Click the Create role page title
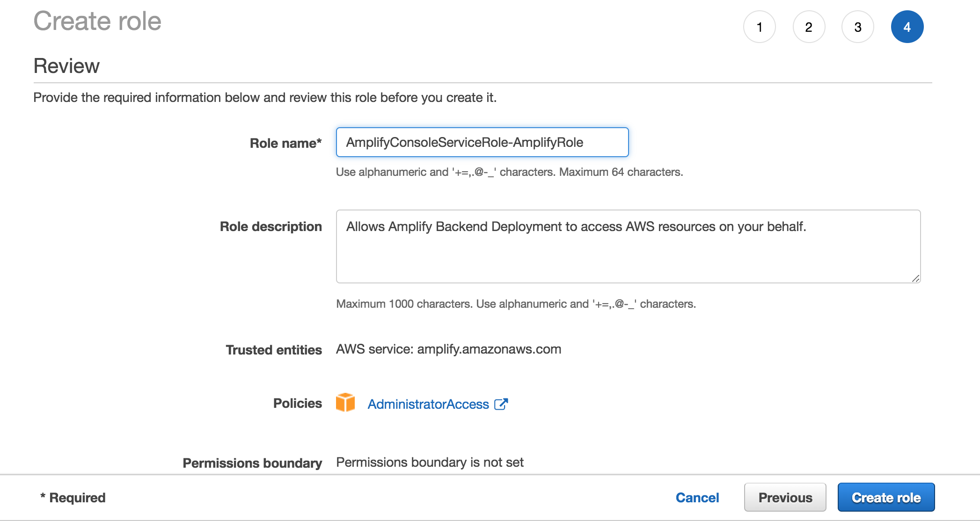 97,22
